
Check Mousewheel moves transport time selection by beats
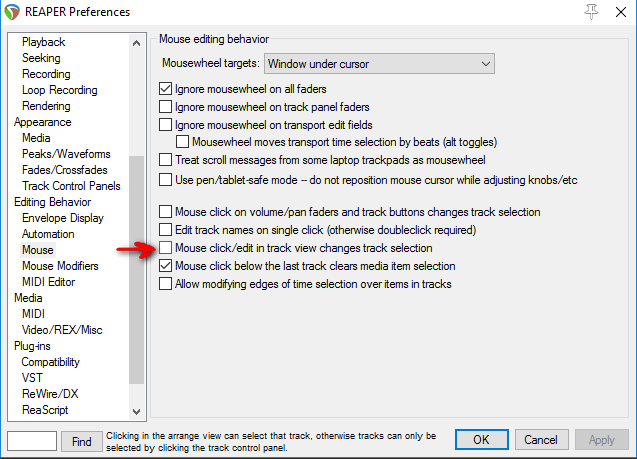[182, 142]
